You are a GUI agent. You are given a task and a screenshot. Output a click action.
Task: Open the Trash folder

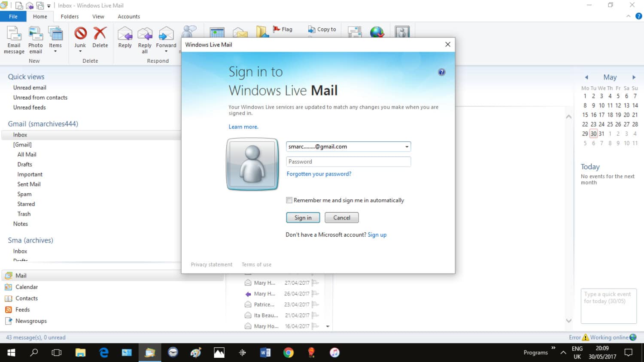click(24, 214)
